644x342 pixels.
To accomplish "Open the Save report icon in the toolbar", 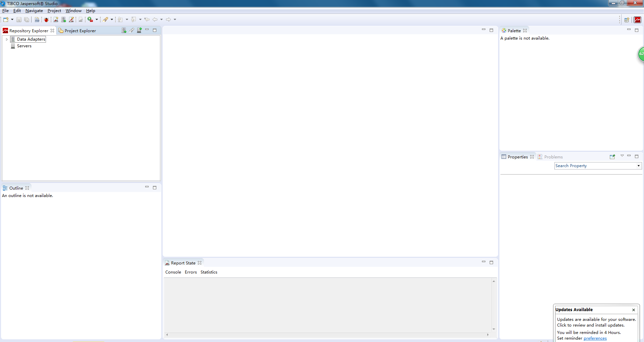I will (19, 19).
